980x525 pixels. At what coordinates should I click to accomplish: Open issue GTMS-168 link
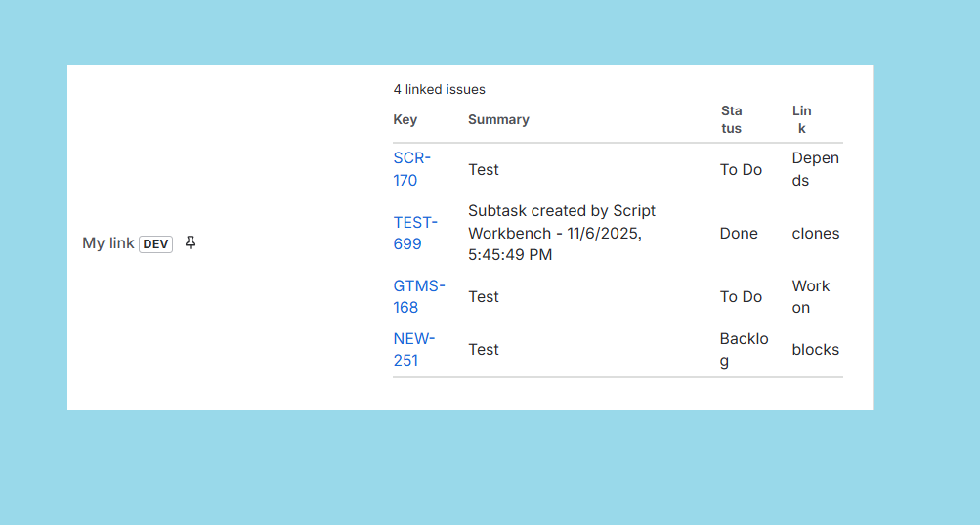pyautogui.click(x=418, y=296)
